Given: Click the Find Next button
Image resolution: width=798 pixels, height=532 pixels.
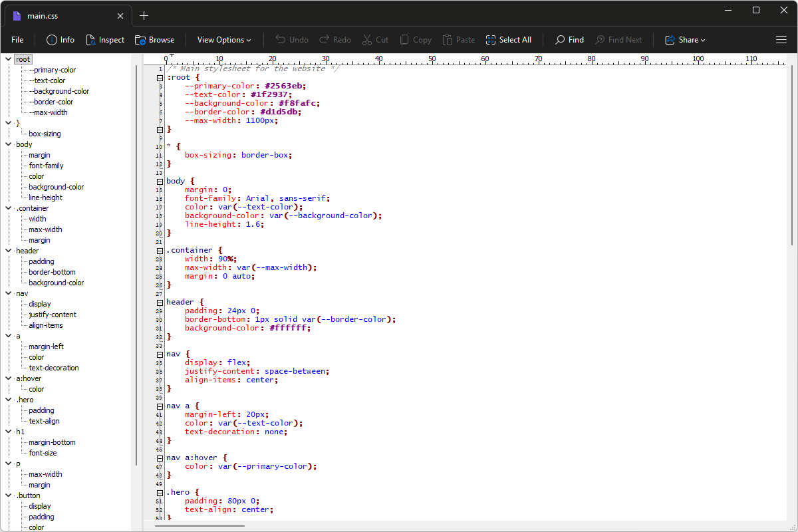Looking at the screenshot, I should coord(618,40).
